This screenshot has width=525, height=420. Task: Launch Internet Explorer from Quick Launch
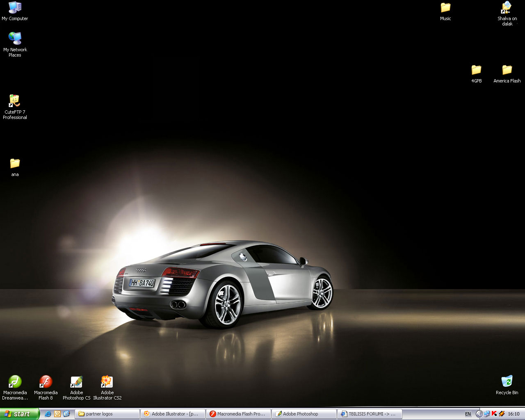(x=48, y=414)
